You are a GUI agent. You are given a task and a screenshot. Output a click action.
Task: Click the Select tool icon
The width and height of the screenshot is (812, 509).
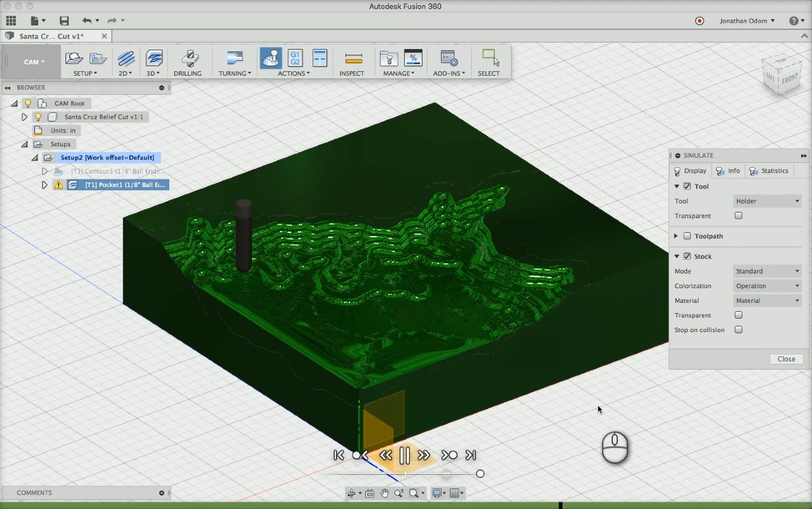pos(491,58)
